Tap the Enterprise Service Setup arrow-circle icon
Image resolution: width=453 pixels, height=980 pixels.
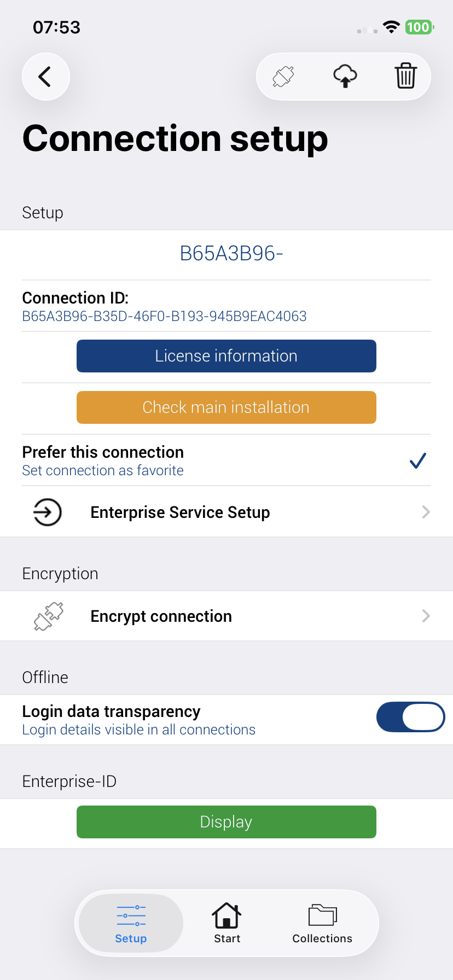[x=48, y=512]
